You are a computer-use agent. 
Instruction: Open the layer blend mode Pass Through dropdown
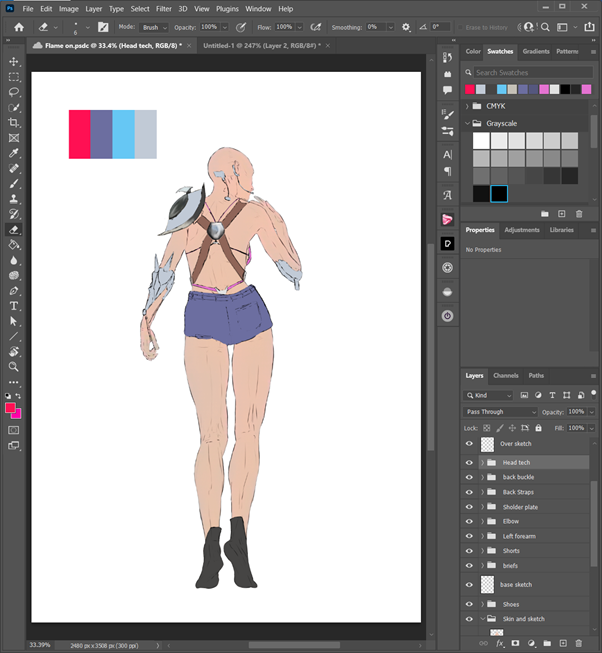pyautogui.click(x=500, y=412)
